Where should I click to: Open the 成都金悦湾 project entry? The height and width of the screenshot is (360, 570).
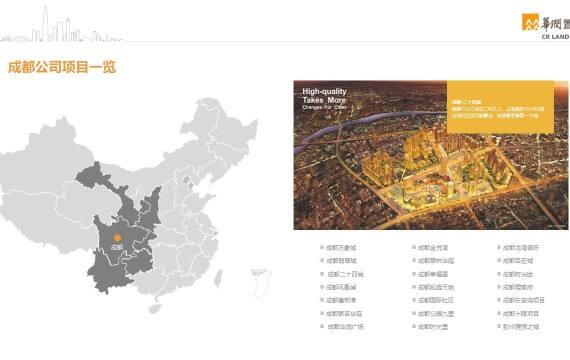[x=433, y=248]
